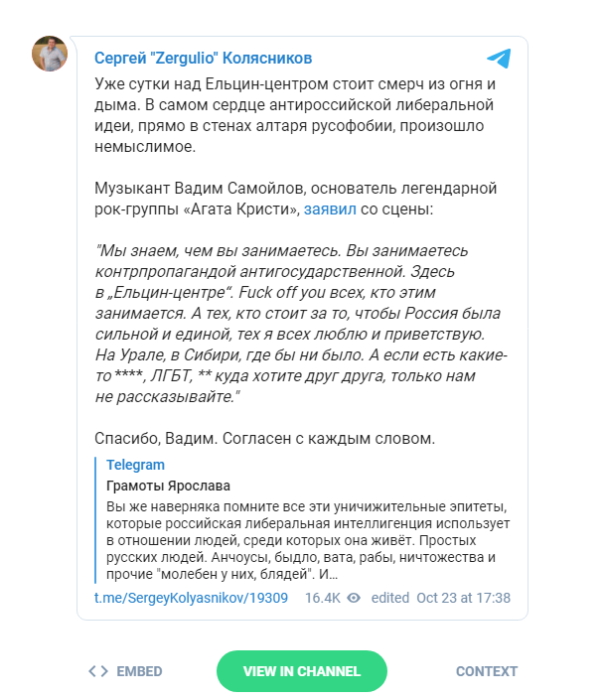Open the "Грамоты Ярослава" preview title
Image resolution: width=603 pixels, height=700 pixels.
coord(168,486)
